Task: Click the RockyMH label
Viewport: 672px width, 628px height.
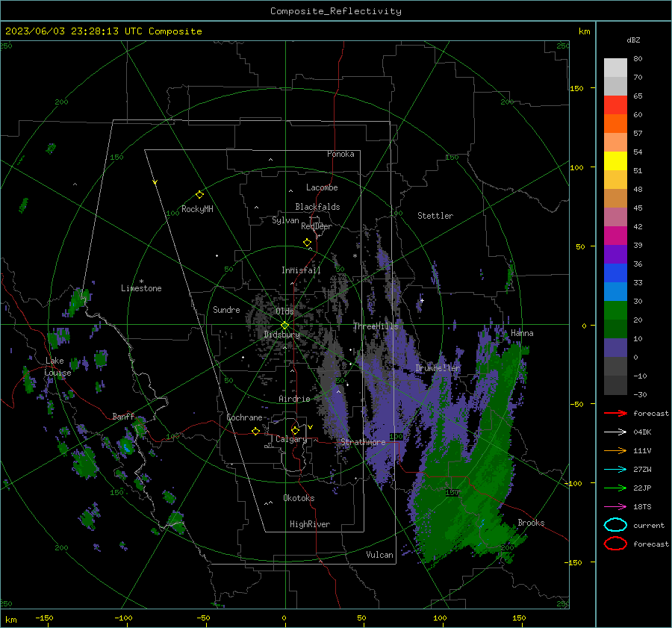Action: point(197,209)
